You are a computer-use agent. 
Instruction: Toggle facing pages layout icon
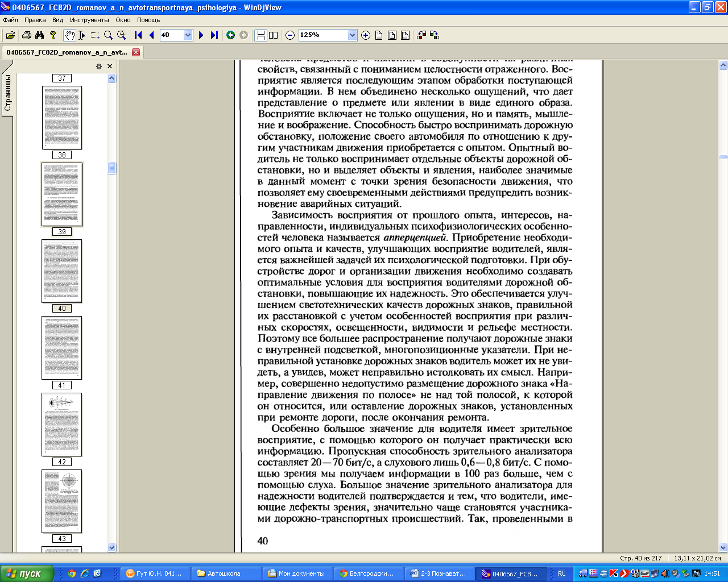(274, 35)
